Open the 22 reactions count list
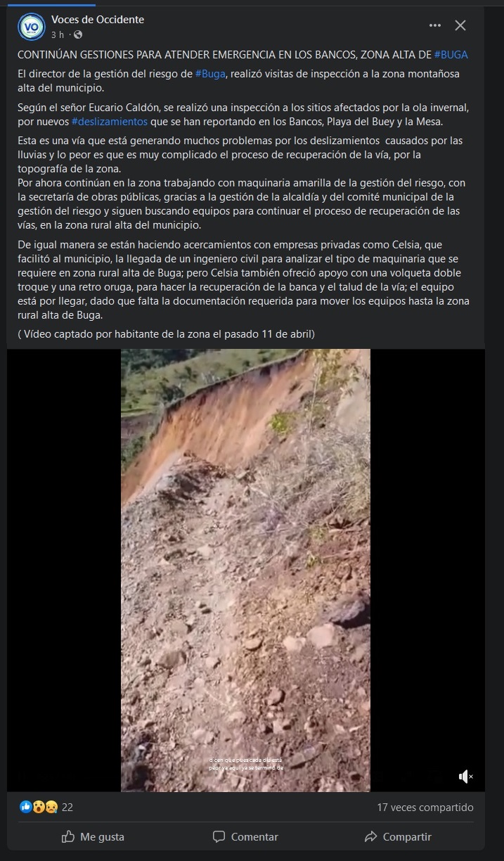This screenshot has height=861, width=504. pos(67,808)
